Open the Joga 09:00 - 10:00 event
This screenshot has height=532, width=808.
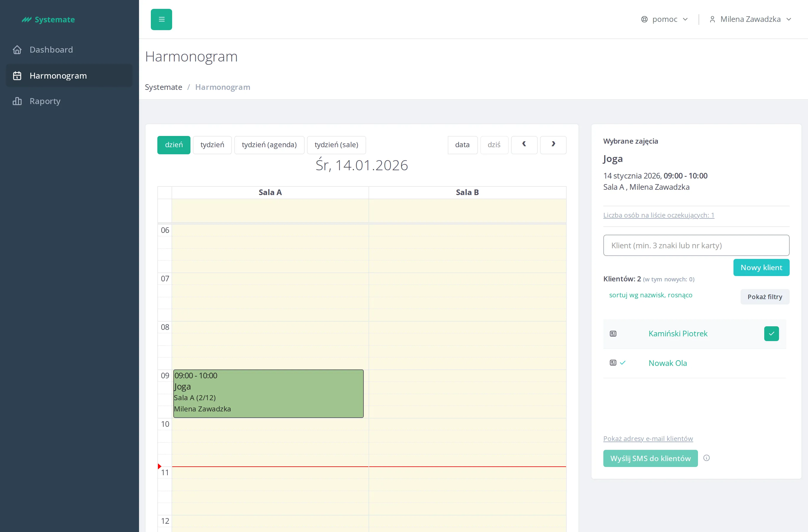(268, 394)
